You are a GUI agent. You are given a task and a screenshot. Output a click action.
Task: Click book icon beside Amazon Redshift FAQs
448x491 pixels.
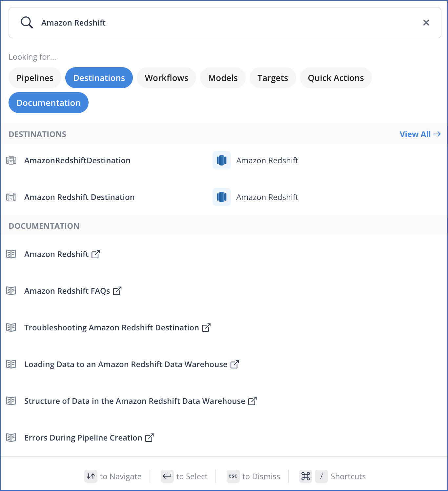[11, 291]
